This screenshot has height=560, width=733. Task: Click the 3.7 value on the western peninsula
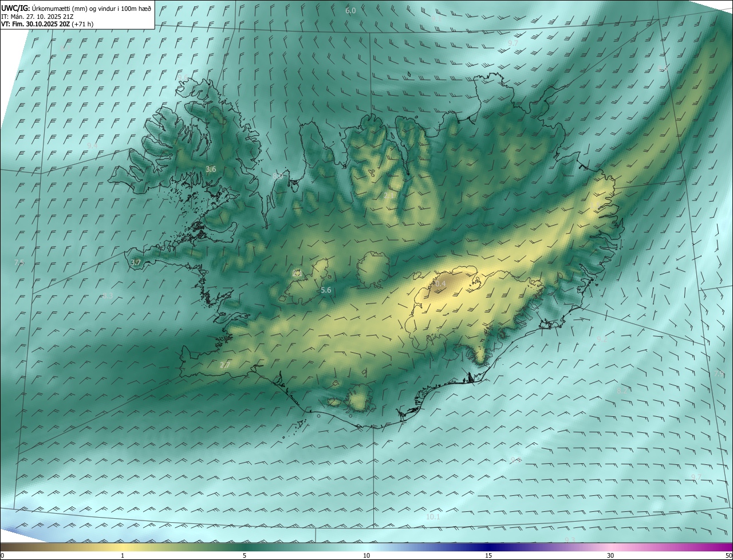click(136, 262)
